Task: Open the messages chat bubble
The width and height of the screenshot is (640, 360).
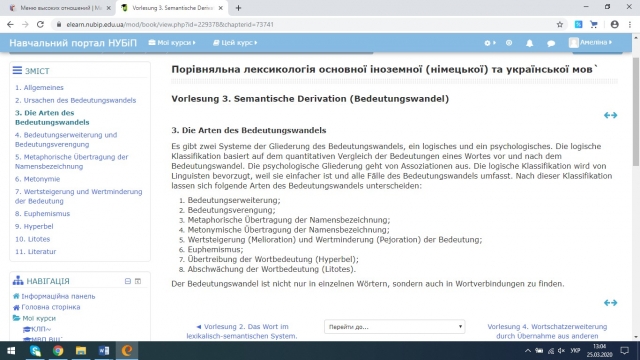Action: click(551, 43)
